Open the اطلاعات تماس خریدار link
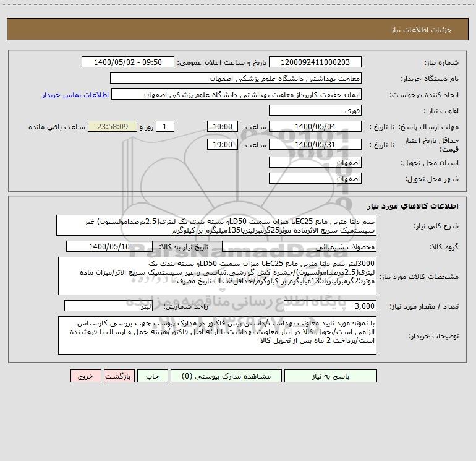476x461 pixels. point(75,95)
